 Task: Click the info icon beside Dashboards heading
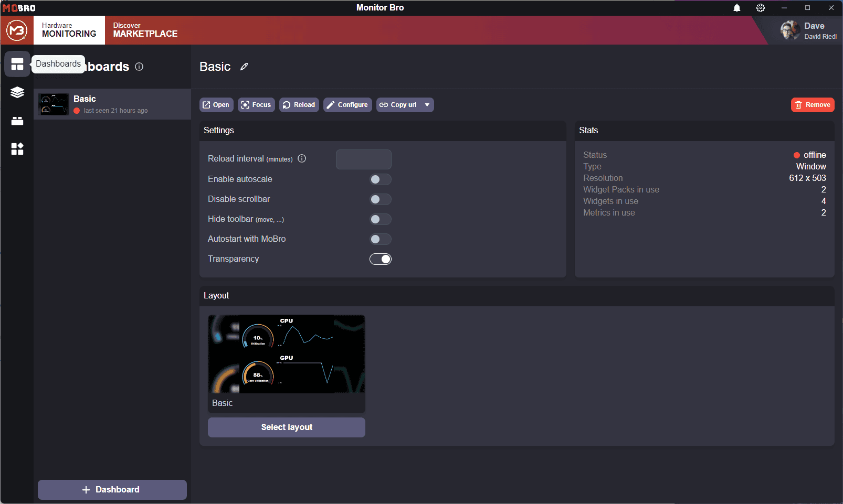tap(139, 67)
